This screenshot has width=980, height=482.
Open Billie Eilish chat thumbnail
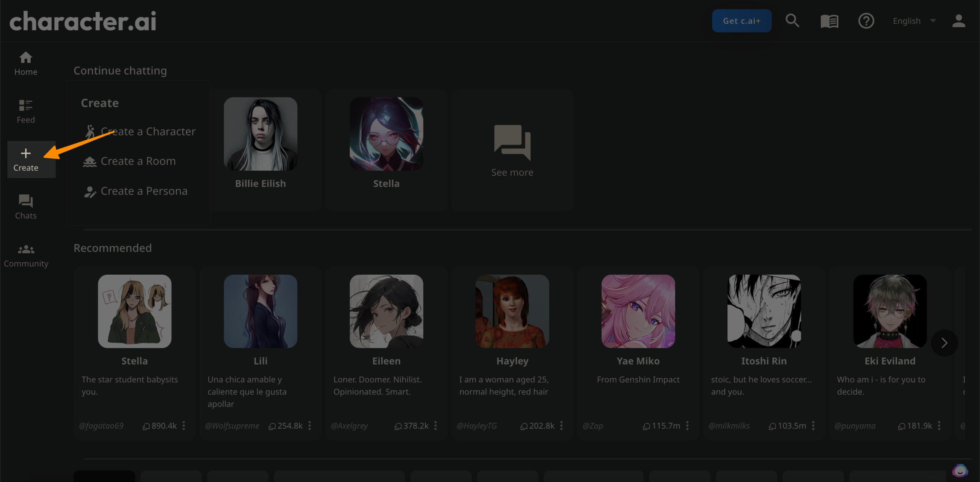[x=260, y=134]
